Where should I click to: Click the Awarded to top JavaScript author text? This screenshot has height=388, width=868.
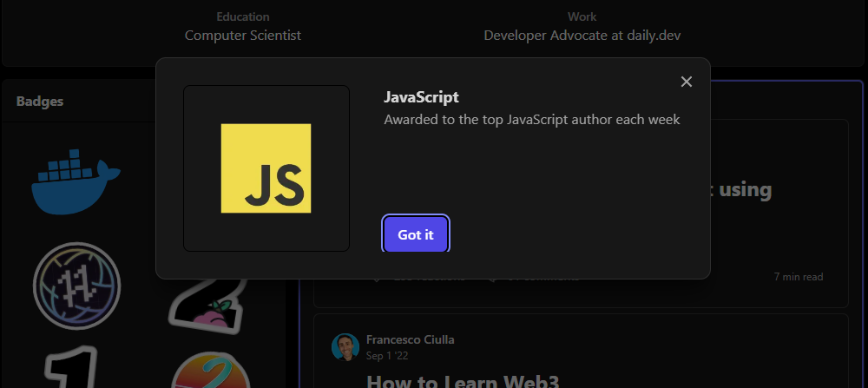[532, 120]
